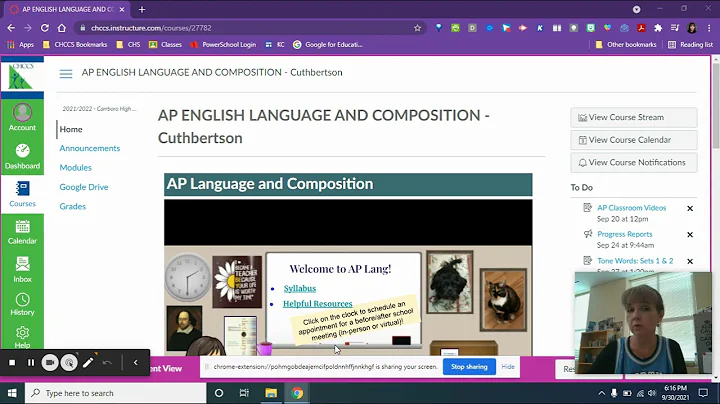Select the drawing pen tool in recorder
Viewport: 720px width, 404px height.
coord(88,363)
